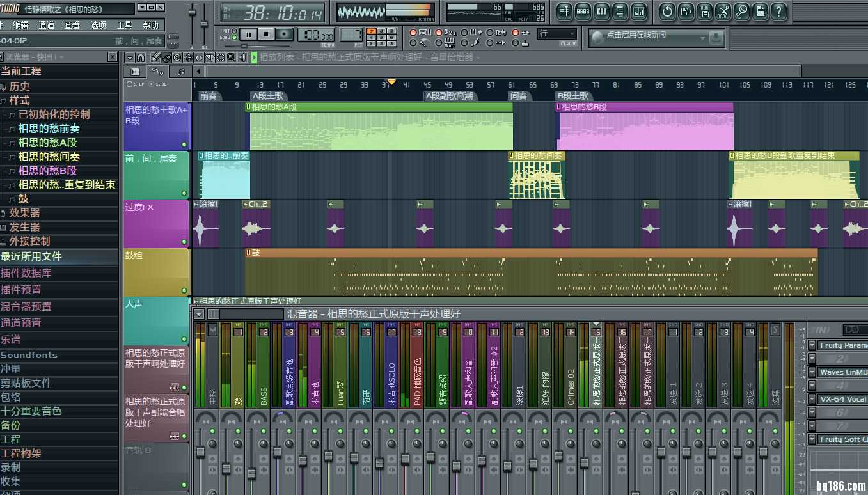Mute the BASS mixer track
The width and height of the screenshot is (868, 495).
pyautogui.click(x=263, y=432)
